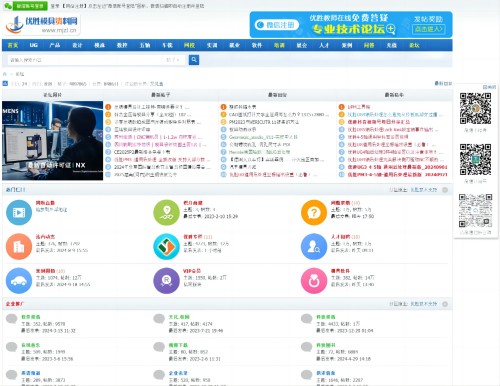Image resolution: width=500 pixels, height=386 pixels.
Task: Click the blue statistics icon beside post counts
Action: click(x=5, y=83)
